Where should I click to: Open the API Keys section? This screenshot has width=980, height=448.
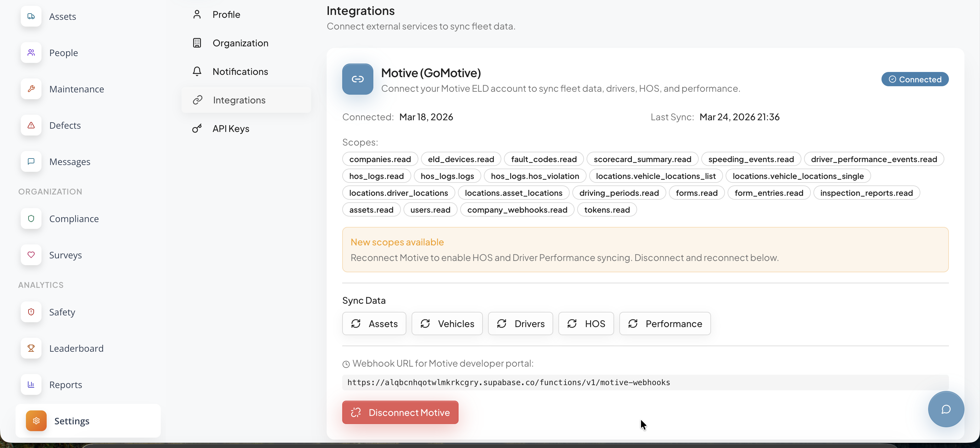[230, 129]
